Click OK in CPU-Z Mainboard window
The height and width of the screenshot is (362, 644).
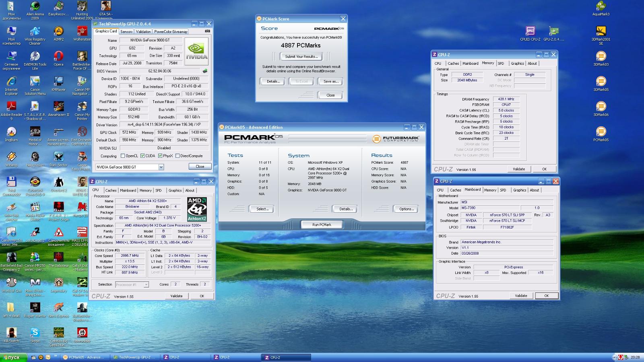(547, 296)
